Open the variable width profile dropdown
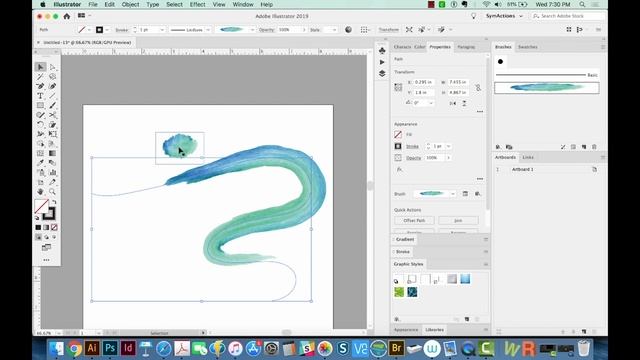Viewport: 640px width, 360px height. point(208,30)
